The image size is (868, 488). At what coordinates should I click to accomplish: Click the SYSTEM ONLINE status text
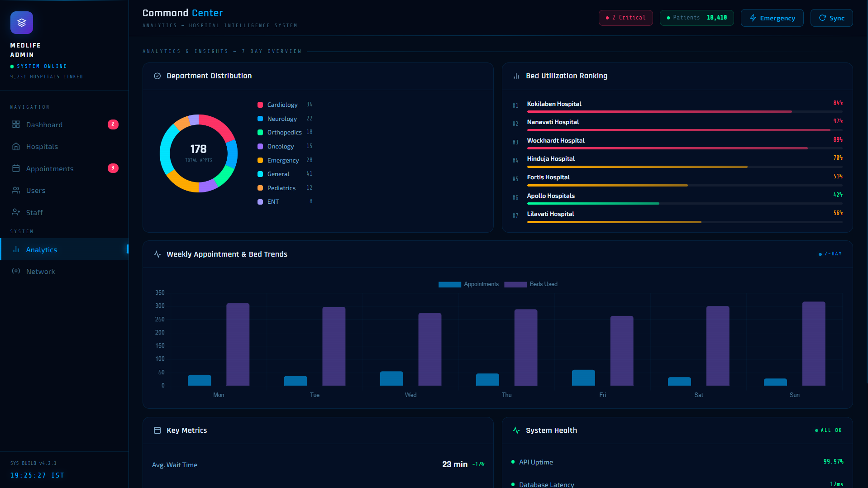(42, 67)
